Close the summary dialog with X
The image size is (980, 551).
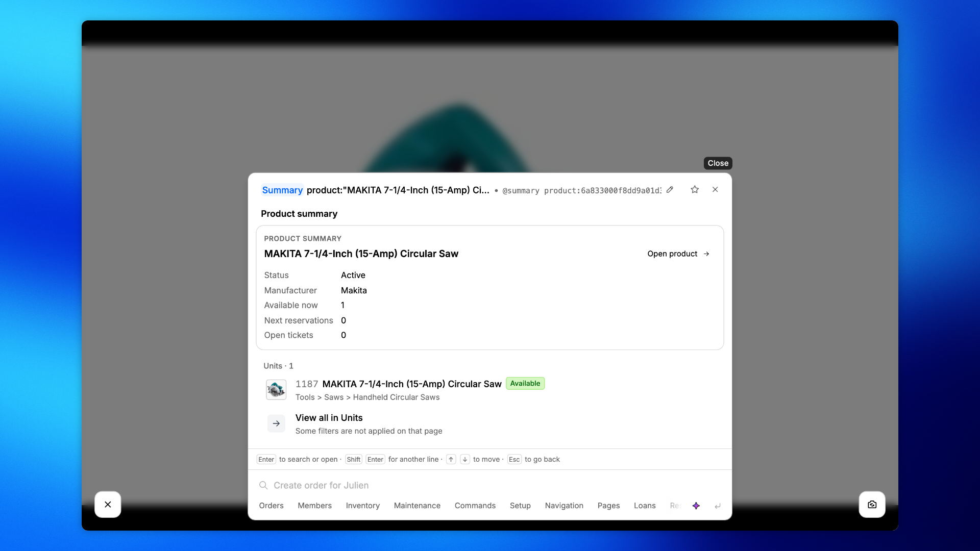[715, 190]
